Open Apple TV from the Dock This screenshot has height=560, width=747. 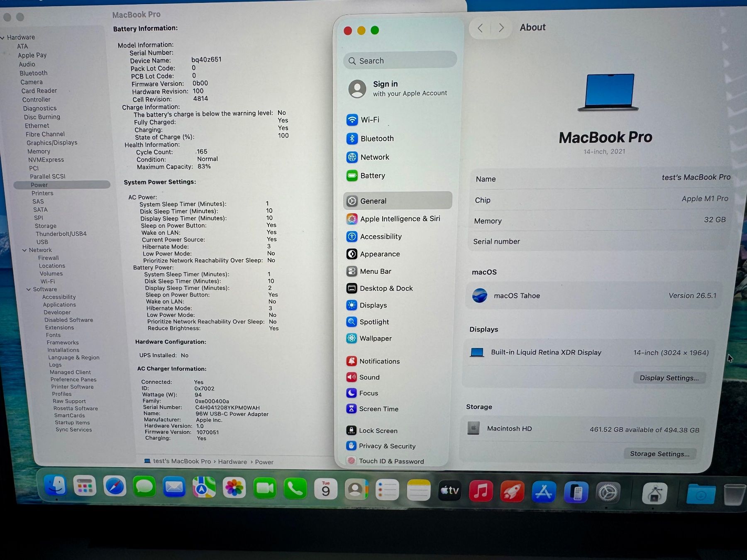click(x=450, y=491)
